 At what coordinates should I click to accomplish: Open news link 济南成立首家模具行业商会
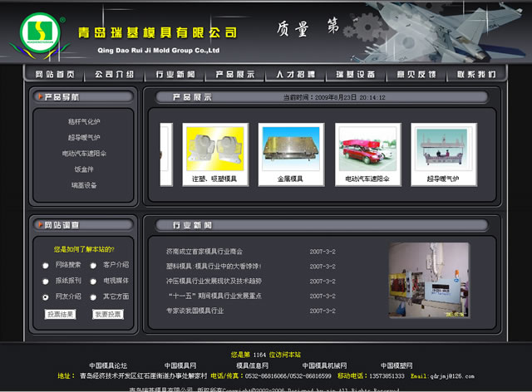[204, 251]
